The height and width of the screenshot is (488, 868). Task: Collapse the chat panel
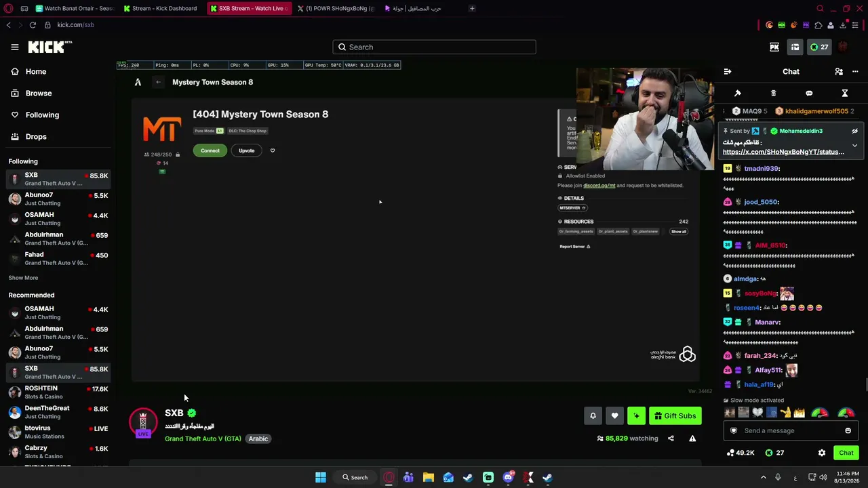[x=728, y=71]
